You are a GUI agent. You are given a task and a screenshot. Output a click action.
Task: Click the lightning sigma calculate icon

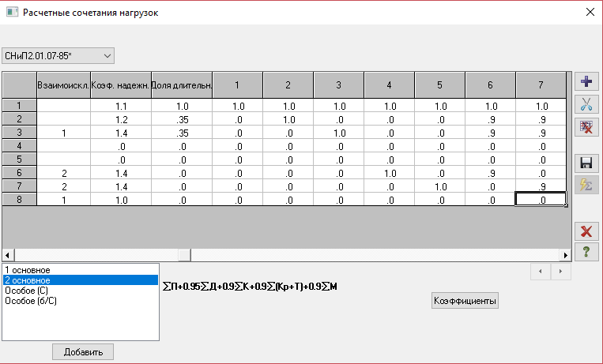(586, 186)
